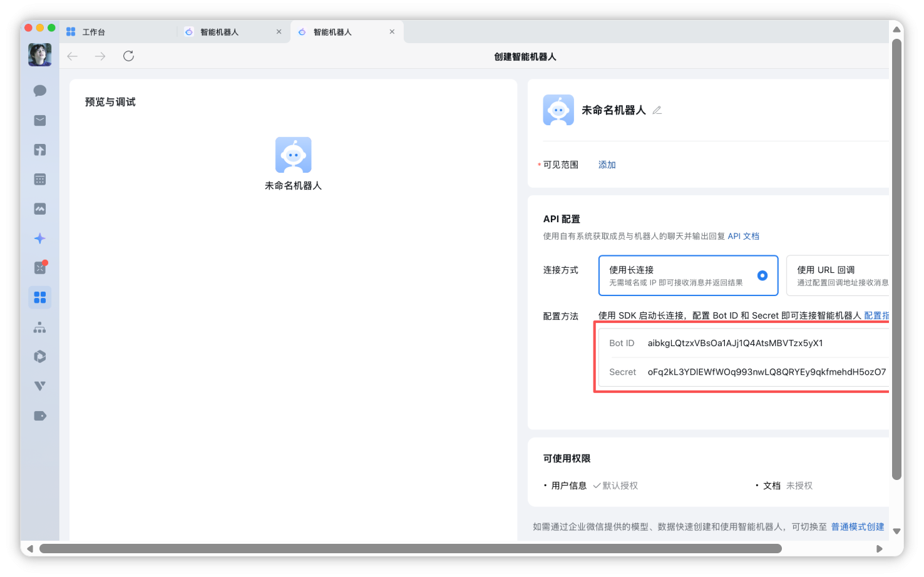Choose the 使用 URL 回调 option

(x=838, y=275)
